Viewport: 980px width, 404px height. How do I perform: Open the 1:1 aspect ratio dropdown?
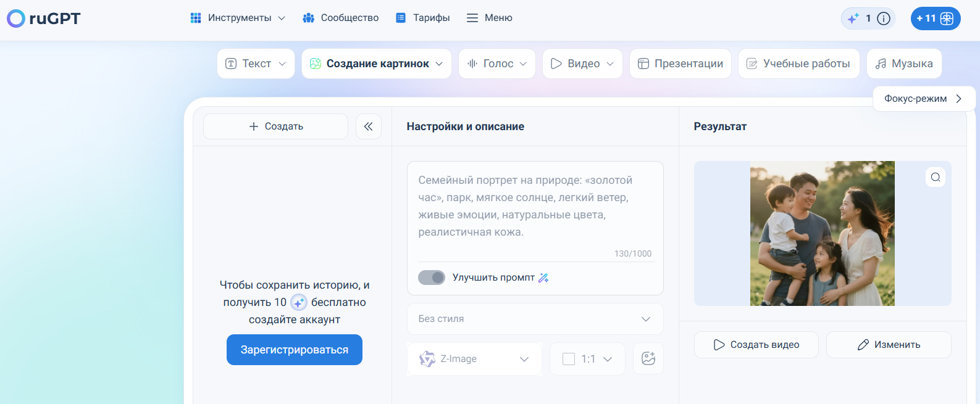(587, 359)
